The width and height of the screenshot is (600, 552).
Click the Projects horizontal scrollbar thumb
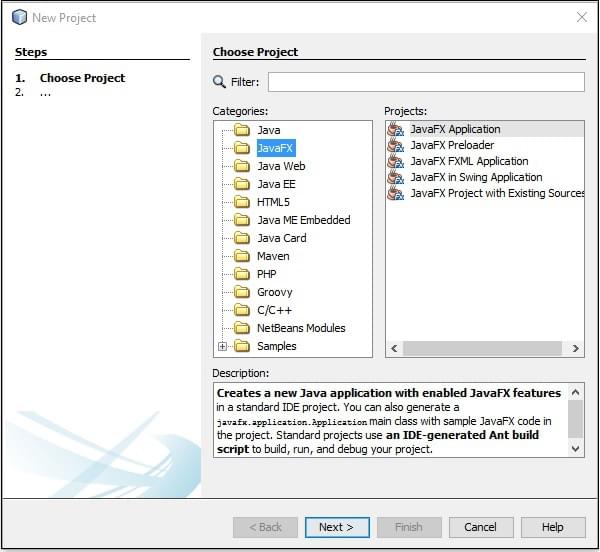[x=482, y=348]
